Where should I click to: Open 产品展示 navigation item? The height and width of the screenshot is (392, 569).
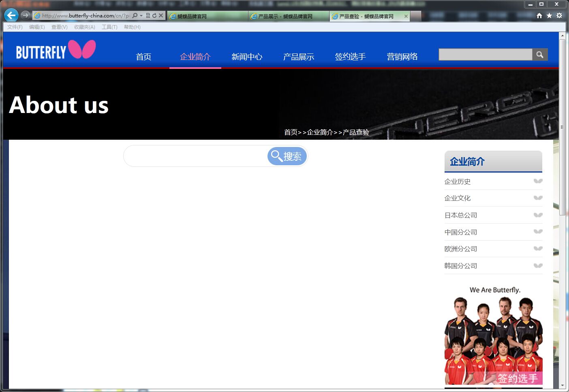(299, 57)
